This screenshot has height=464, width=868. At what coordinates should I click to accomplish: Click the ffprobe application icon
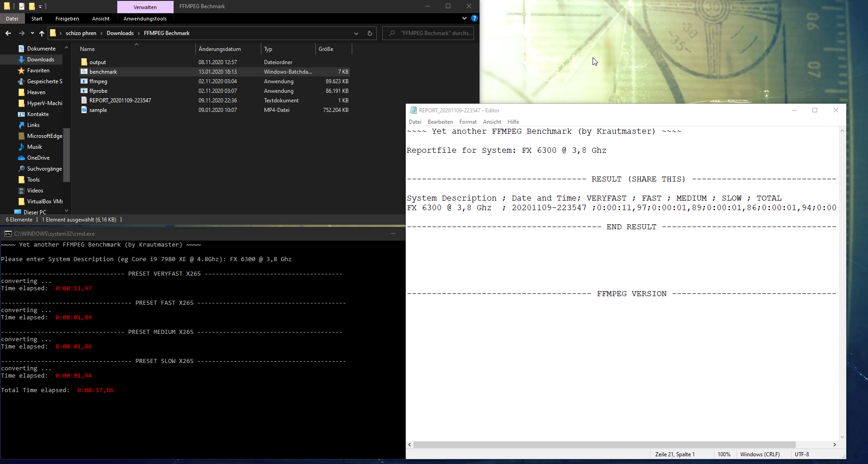pos(84,91)
